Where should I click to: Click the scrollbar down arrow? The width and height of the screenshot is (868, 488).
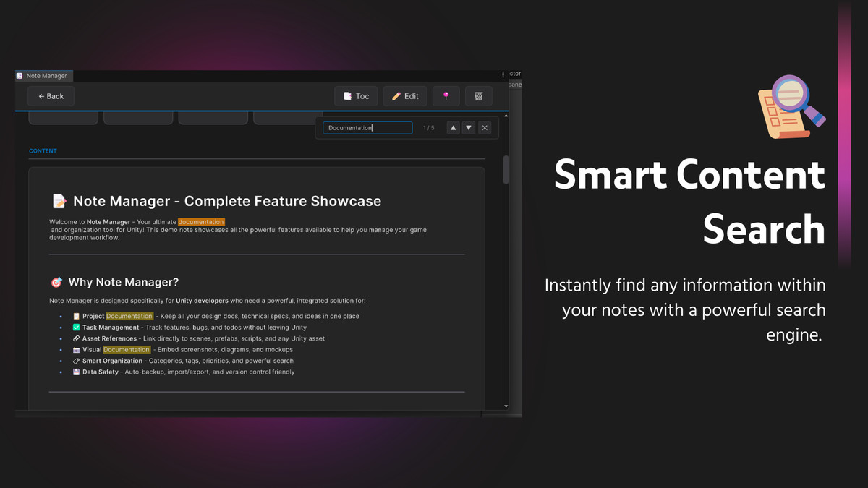click(506, 406)
